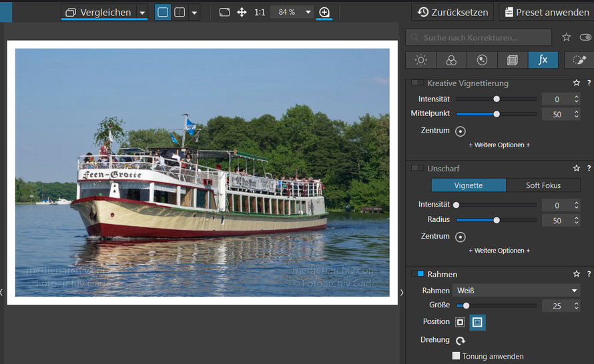The image size is (594, 364).
Task: Enable the Unscharf correction switch
Action: (418, 168)
